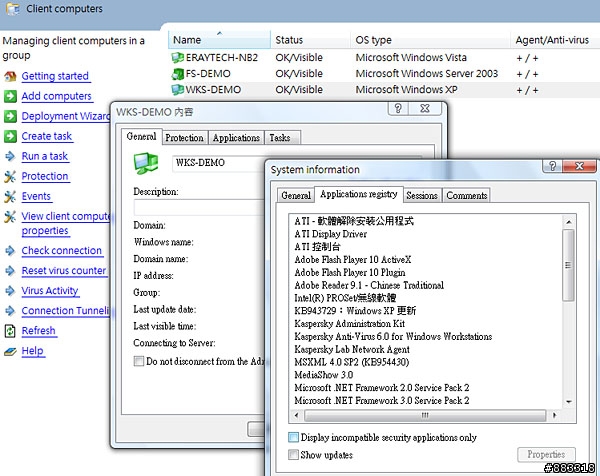
Task: Click the horizontal scroll left arrow
Action: click(x=296, y=415)
